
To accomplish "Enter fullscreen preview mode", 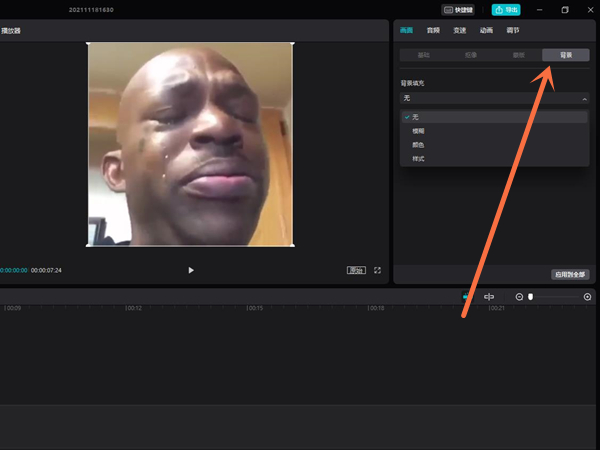I will [x=377, y=270].
